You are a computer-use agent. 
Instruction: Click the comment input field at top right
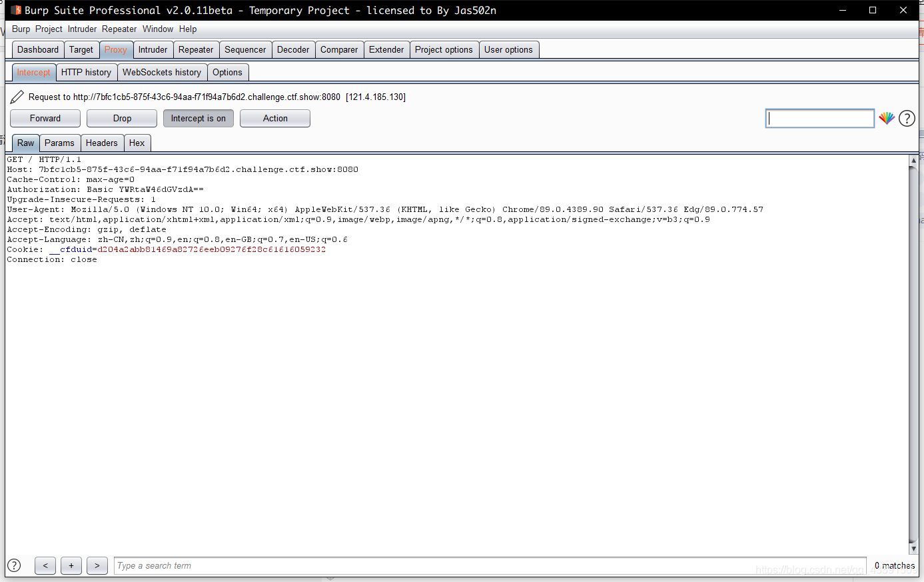[819, 118]
